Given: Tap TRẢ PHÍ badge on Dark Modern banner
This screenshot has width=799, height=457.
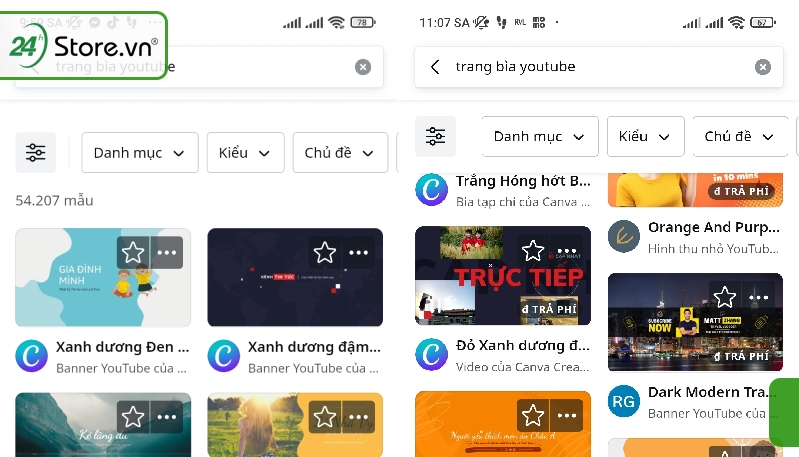Looking at the screenshot, I should click(741, 356).
